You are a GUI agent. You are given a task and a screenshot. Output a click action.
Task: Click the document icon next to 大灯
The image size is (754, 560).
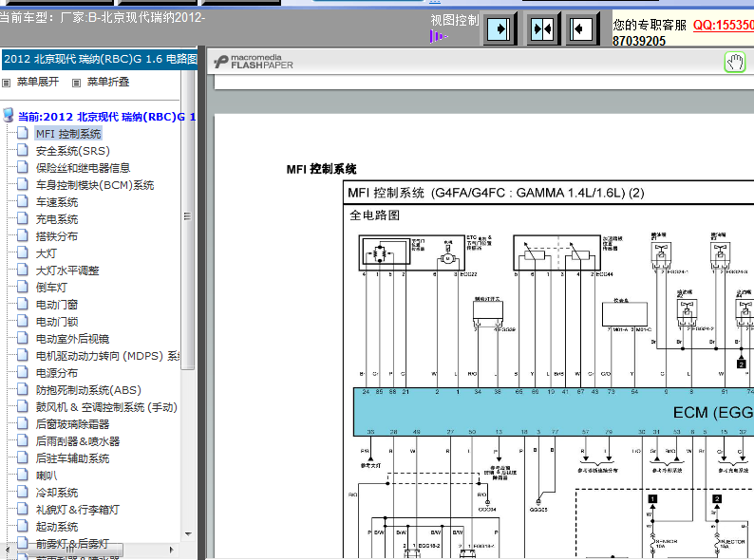click(x=22, y=253)
